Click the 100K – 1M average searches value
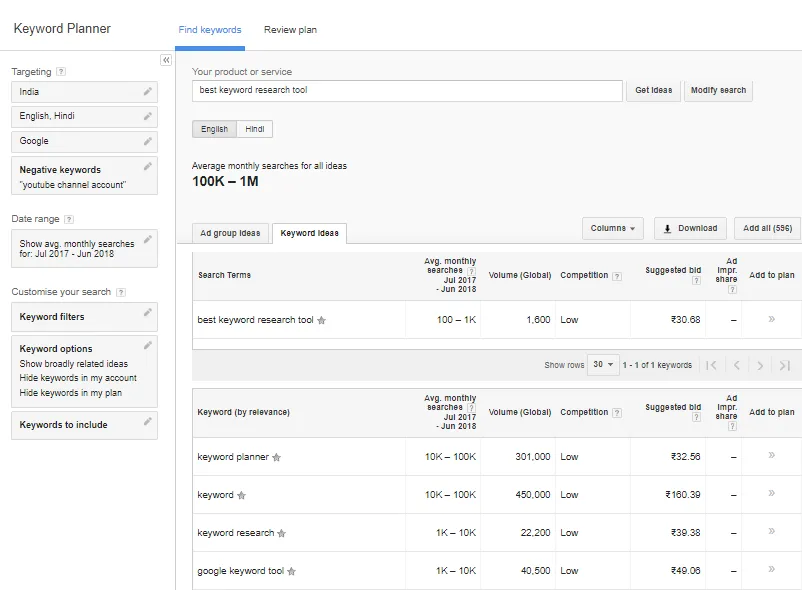802x590 pixels. point(225,181)
